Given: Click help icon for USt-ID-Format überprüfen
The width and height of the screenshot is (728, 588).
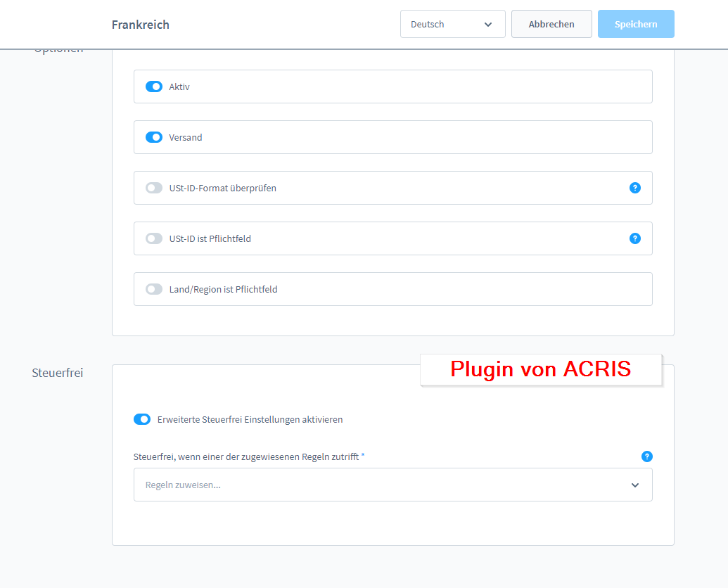Looking at the screenshot, I should (634, 188).
